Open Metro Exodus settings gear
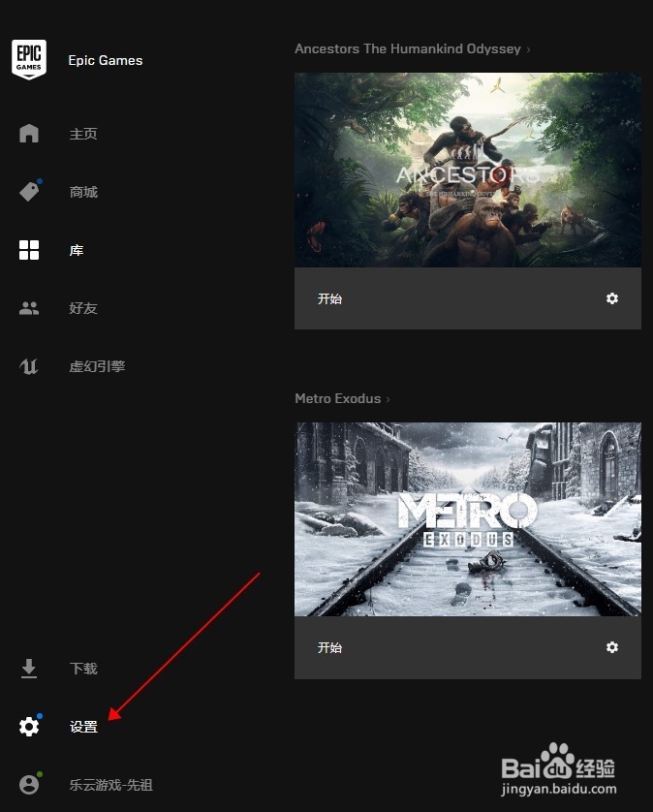 tap(612, 647)
